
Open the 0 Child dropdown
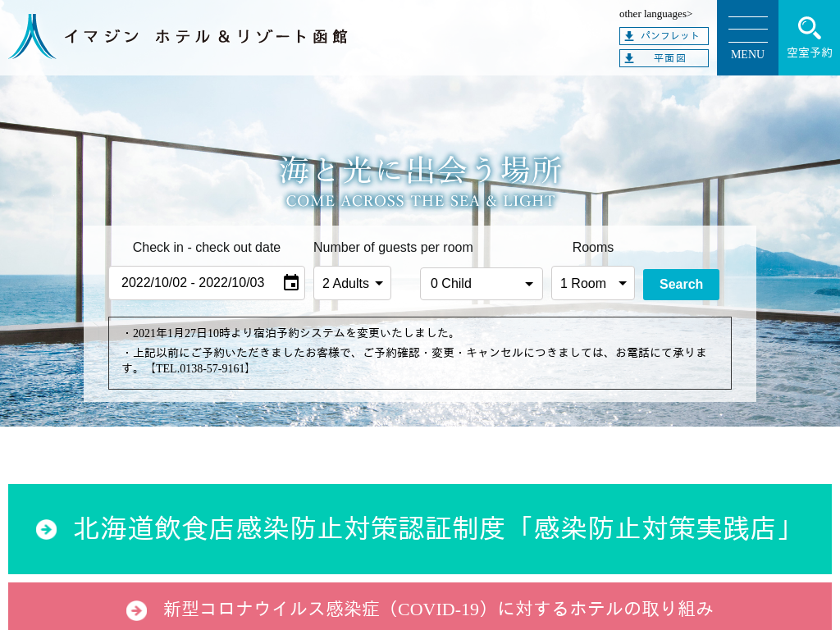tap(481, 284)
